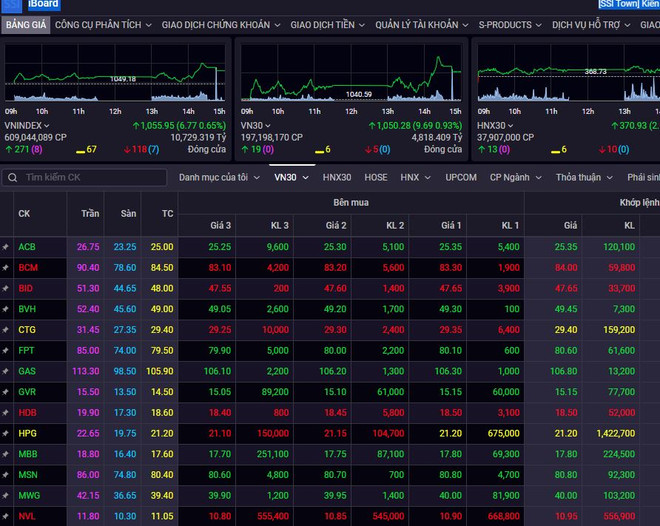Toggle the pin for MBB row
660x526 pixels.
[6, 454]
